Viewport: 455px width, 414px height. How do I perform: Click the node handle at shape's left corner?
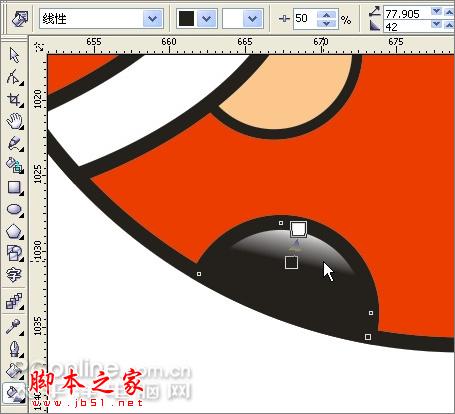(x=199, y=274)
